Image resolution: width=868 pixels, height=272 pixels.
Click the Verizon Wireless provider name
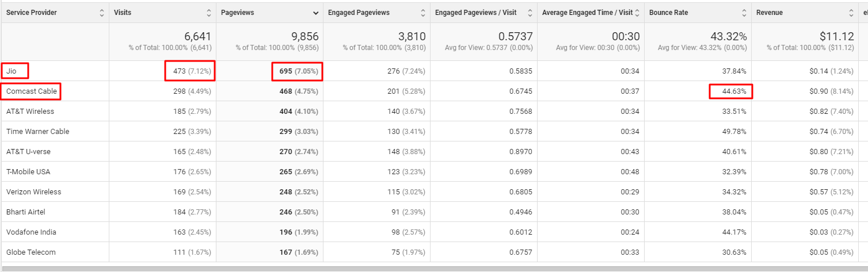[x=33, y=191]
